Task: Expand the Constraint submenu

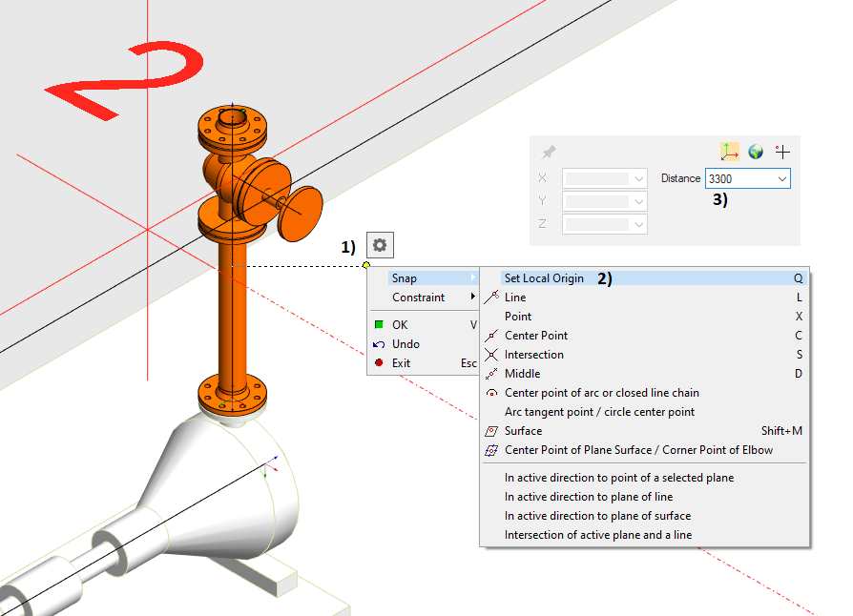Action: pyautogui.click(x=420, y=298)
